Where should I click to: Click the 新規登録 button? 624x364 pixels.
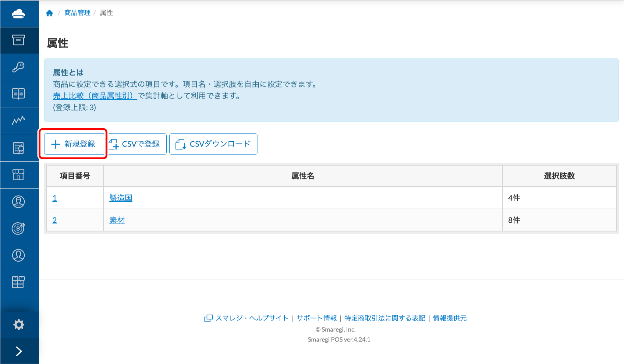point(73,144)
